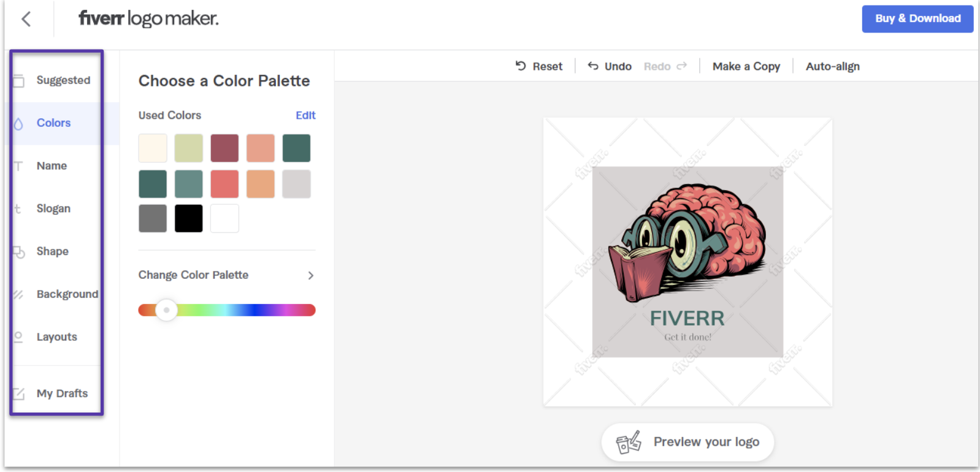Select the maroon color swatch

[x=224, y=148]
